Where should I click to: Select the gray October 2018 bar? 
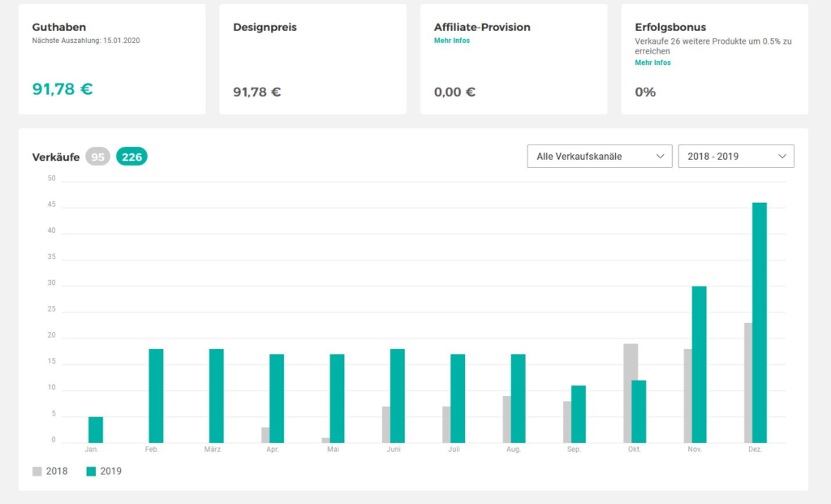click(631, 394)
